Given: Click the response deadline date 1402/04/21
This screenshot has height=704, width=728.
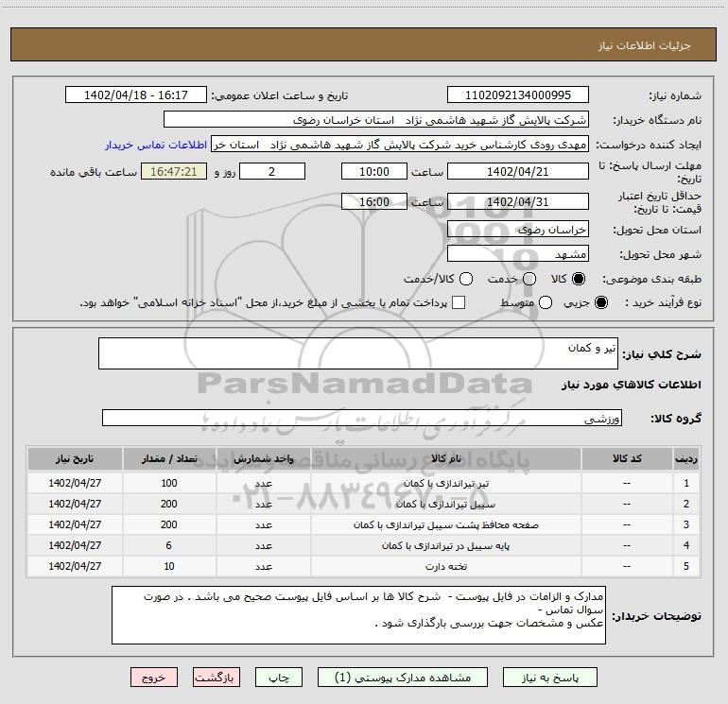Looking at the screenshot, I should [x=518, y=171].
